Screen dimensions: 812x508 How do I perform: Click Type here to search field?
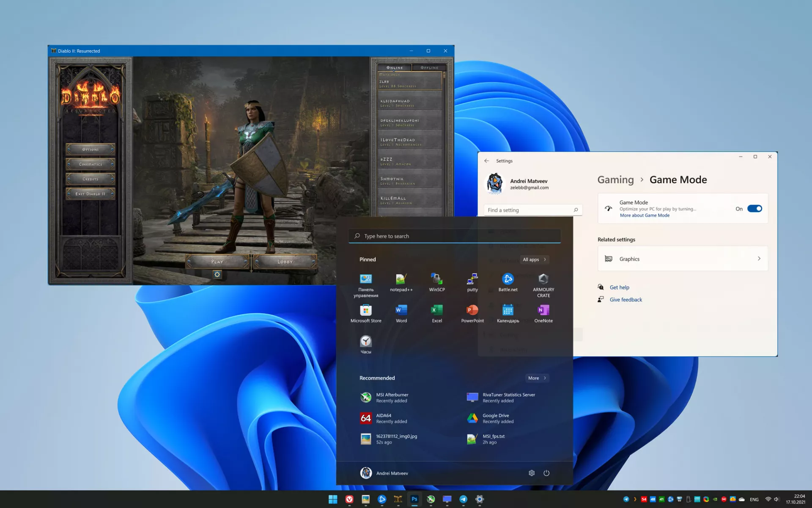point(455,236)
